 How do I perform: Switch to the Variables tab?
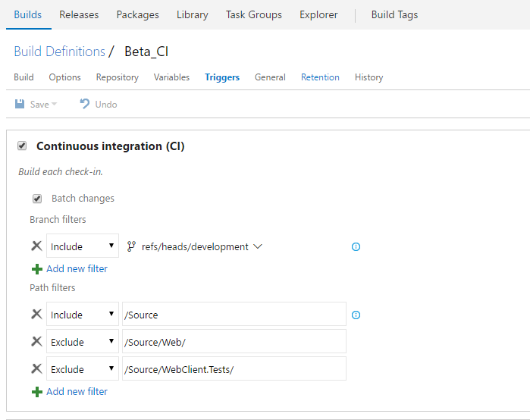(171, 77)
